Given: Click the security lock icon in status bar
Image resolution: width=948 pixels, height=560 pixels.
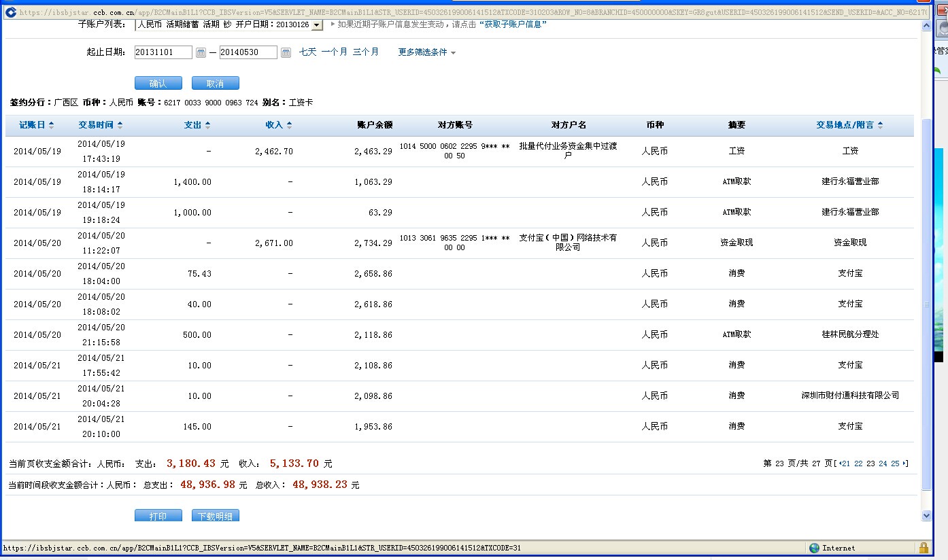Looking at the screenshot, I should 924,548.
